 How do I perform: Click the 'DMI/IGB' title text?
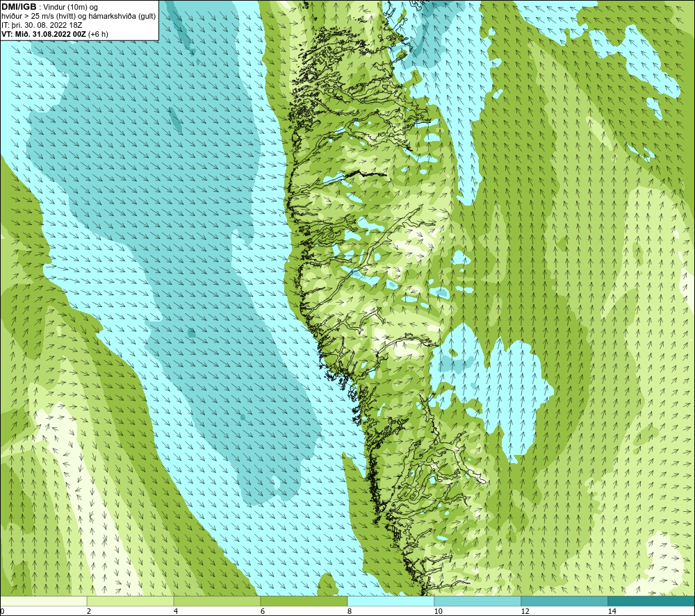point(19,7)
